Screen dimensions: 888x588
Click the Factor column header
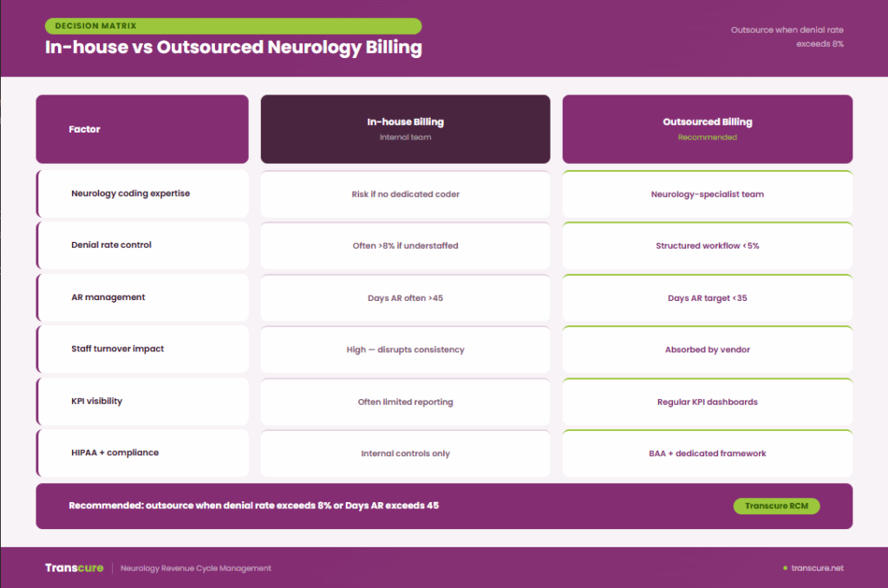click(84, 128)
